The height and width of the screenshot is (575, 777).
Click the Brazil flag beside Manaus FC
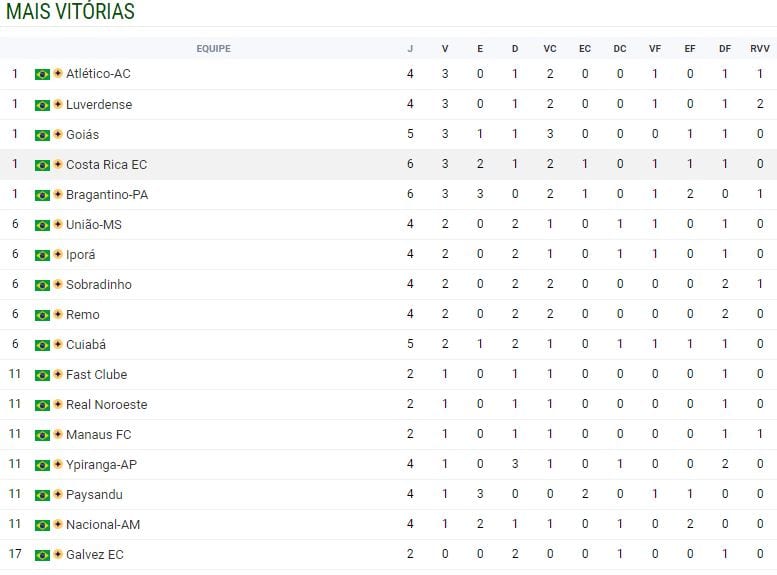pyautogui.click(x=42, y=434)
